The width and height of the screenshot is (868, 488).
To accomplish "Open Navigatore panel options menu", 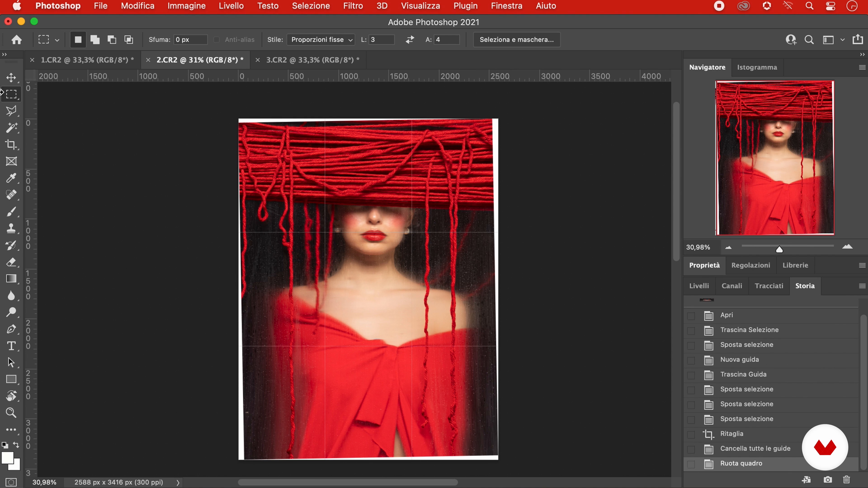I will click(x=862, y=67).
